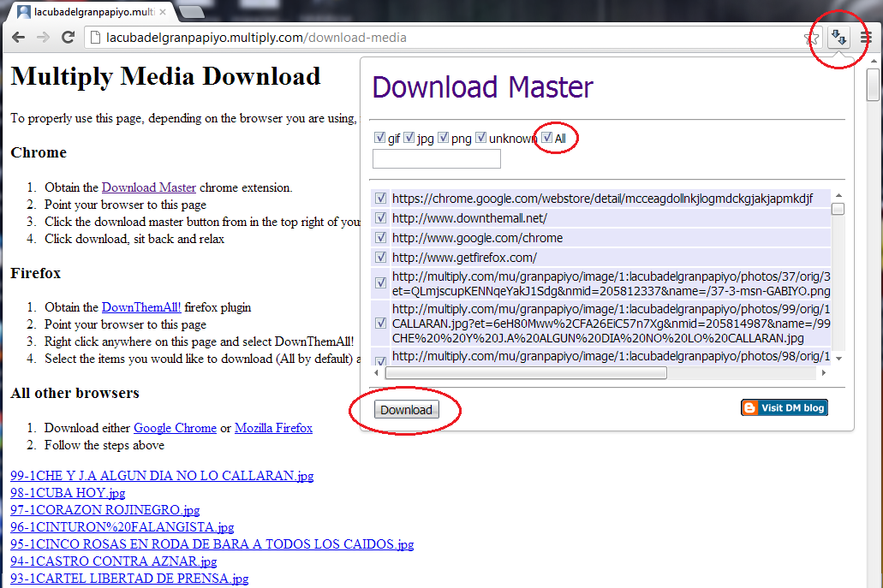Uncheck the downthemall.net link checkbox

pos(380,217)
